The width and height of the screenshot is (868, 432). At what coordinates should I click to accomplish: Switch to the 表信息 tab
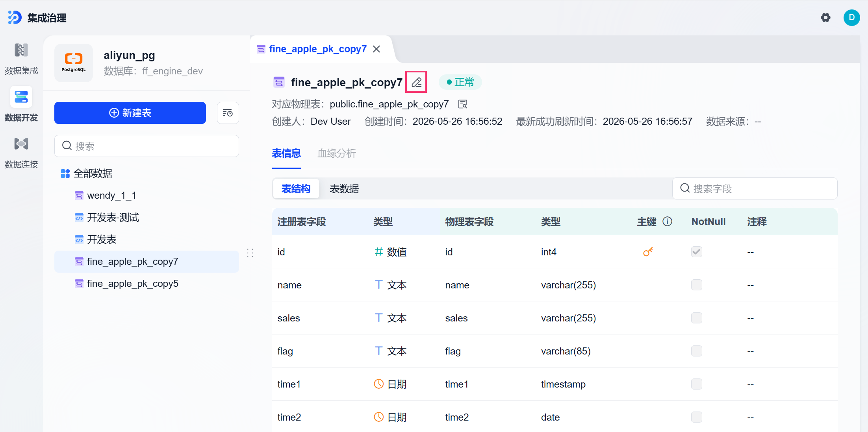[286, 153]
